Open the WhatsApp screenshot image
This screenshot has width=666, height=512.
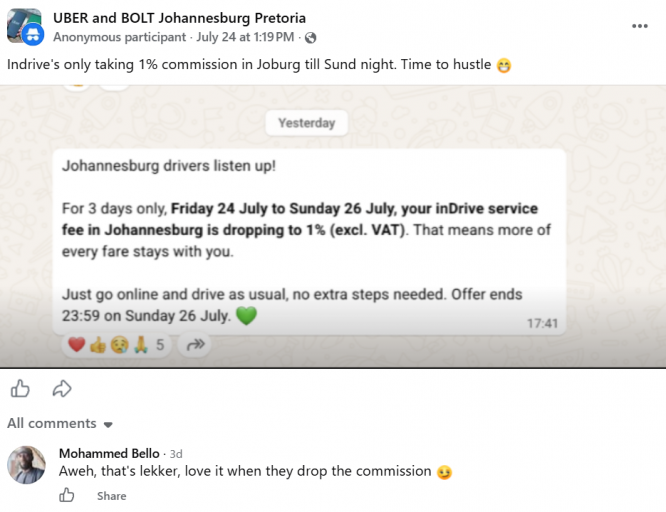tap(333, 226)
